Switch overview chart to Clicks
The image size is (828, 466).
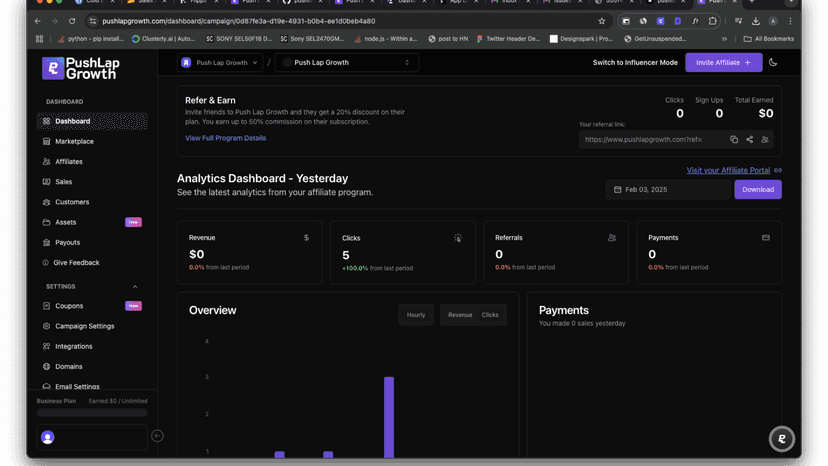pos(490,315)
